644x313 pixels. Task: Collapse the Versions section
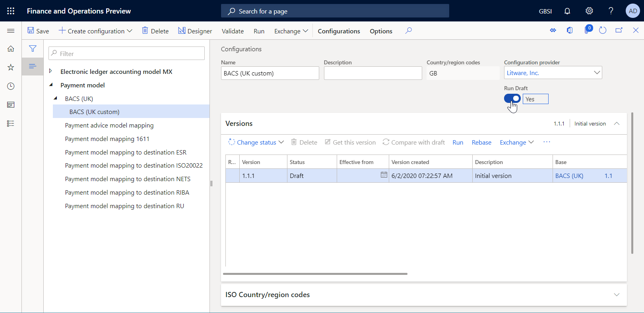[x=617, y=124]
